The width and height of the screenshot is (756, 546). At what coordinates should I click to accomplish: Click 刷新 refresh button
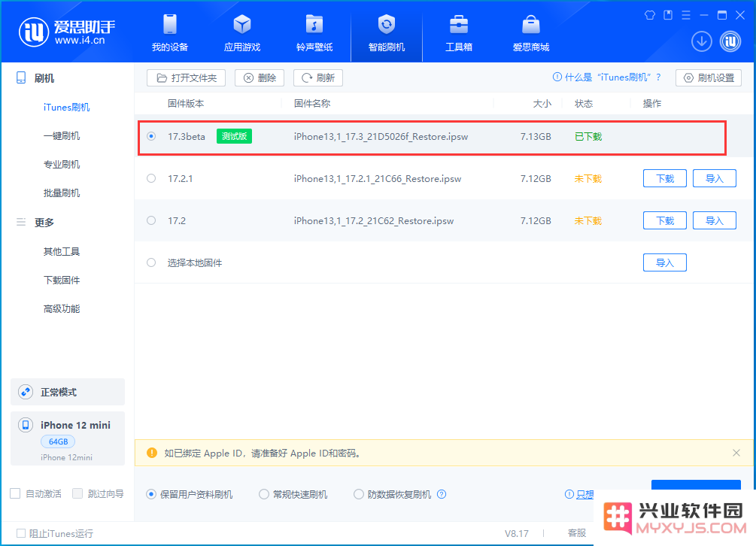tap(317, 77)
